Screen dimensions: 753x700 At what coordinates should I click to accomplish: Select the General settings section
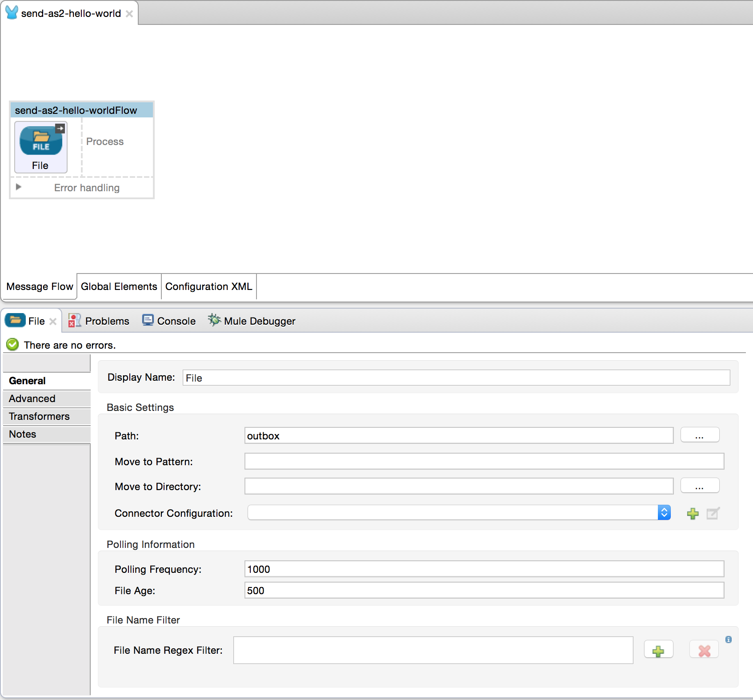tap(47, 381)
